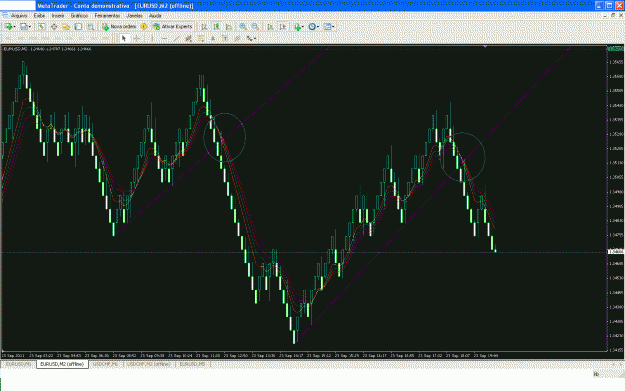Switch to the USDCHF,M2 (offline) chart tab

pos(149,364)
